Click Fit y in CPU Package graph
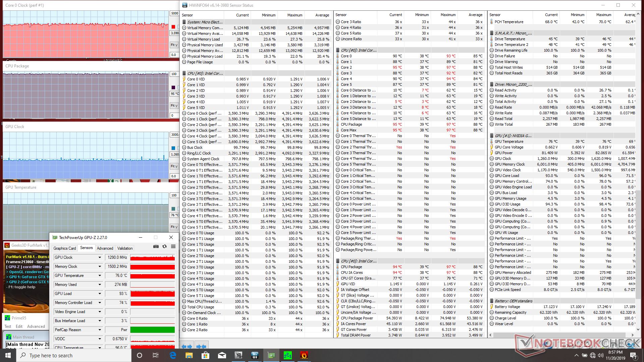The width and height of the screenshot is (644, 362). click(x=174, y=106)
